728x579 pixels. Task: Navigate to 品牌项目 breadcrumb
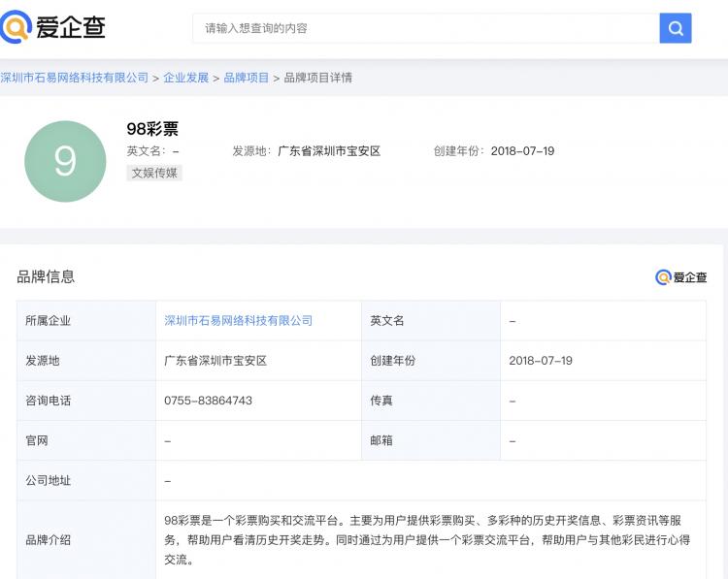point(247,78)
